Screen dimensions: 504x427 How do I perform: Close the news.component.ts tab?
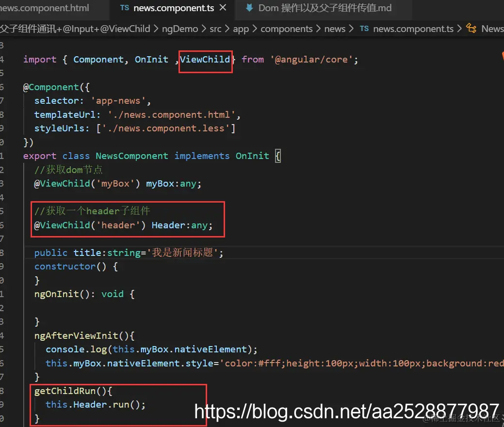pos(223,7)
